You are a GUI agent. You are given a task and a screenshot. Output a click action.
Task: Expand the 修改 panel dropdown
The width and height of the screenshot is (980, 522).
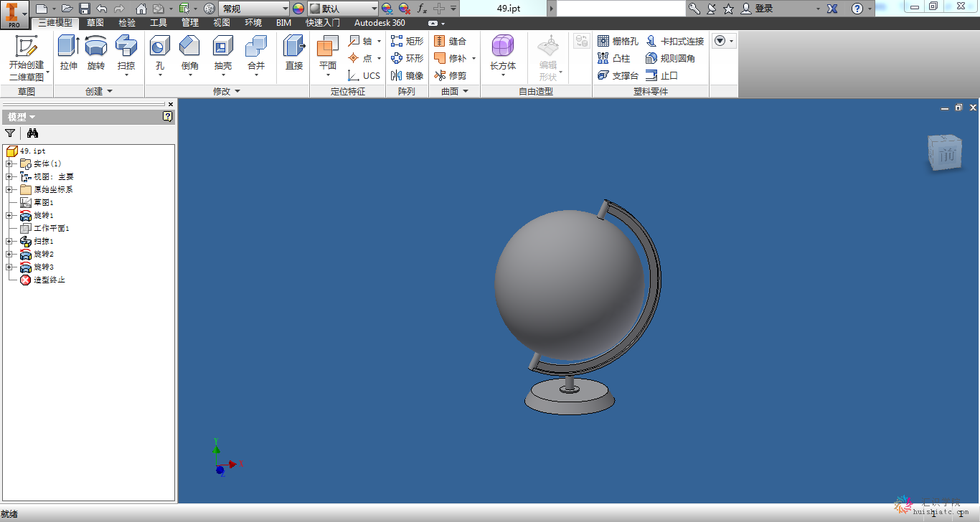coord(227,91)
